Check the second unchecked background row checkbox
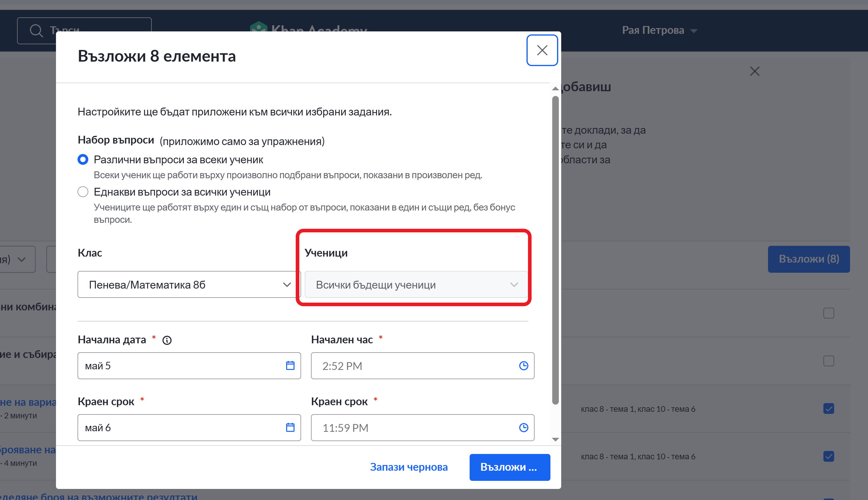The height and width of the screenshot is (500, 868). [x=828, y=361]
